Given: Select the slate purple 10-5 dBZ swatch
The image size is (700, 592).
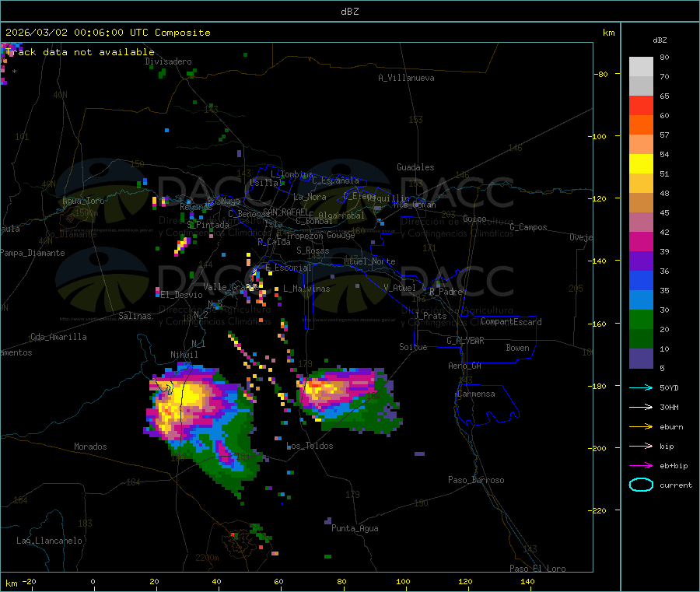Looking at the screenshot, I should click(x=641, y=359).
